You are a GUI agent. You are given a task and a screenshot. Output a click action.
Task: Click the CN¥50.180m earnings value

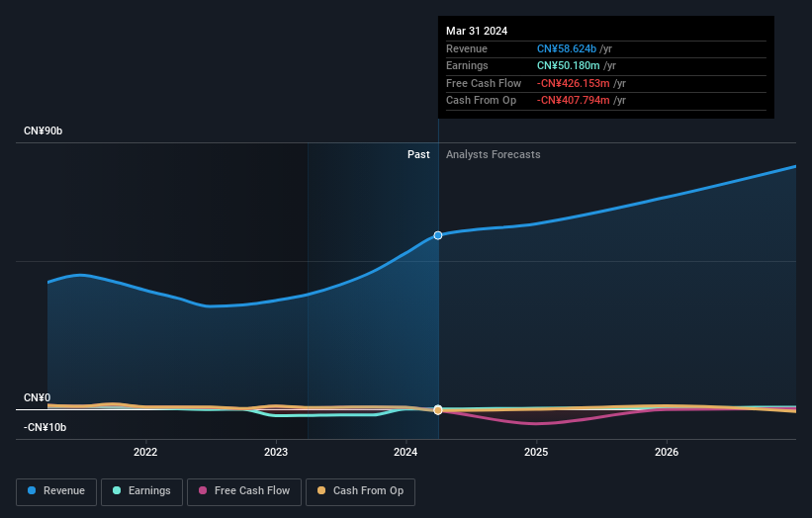coord(568,65)
